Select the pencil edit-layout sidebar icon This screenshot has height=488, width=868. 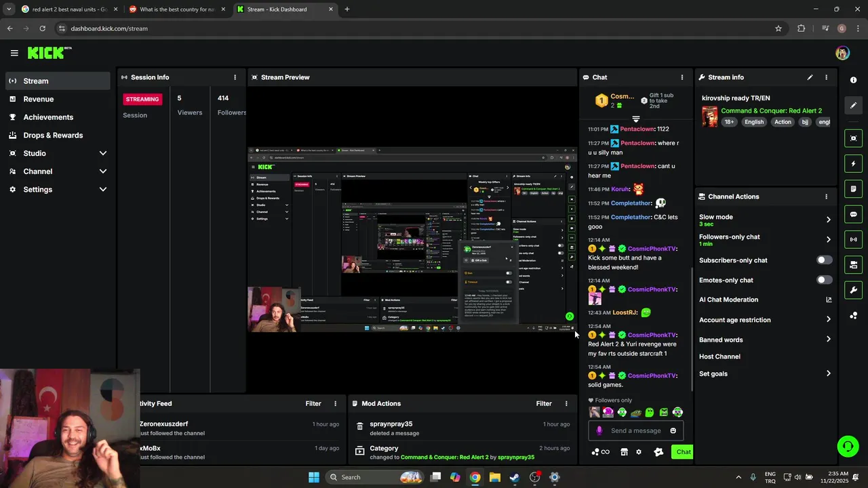coord(853,105)
